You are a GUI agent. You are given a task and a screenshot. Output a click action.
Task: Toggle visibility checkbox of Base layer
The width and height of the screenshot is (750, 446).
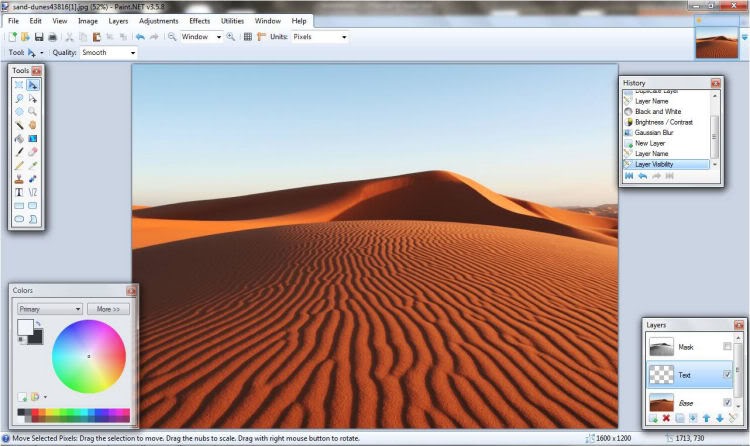click(727, 402)
